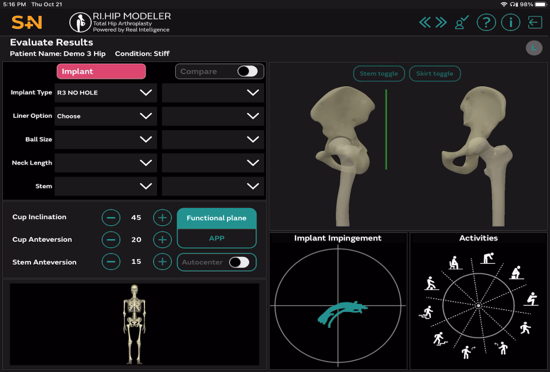The image size is (550, 372).
Task: Turn on the Autocenter toggle
Action: pyautogui.click(x=239, y=262)
